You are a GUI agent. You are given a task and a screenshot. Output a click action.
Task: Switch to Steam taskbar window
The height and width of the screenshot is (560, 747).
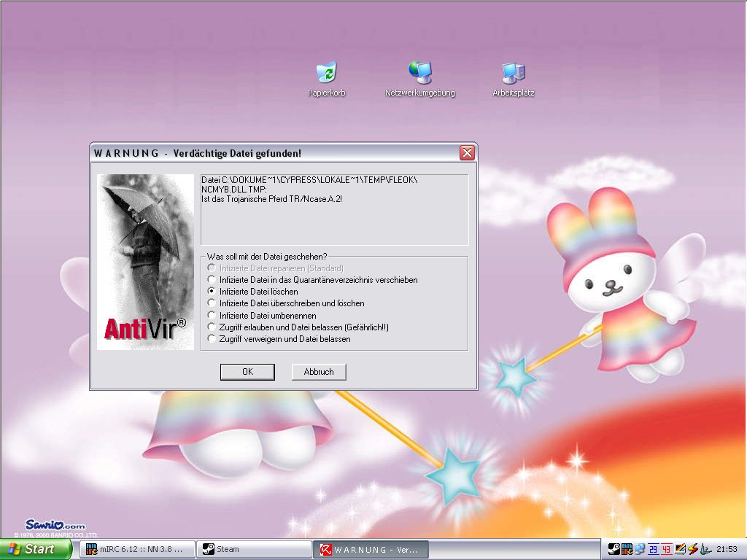tap(255, 549)
